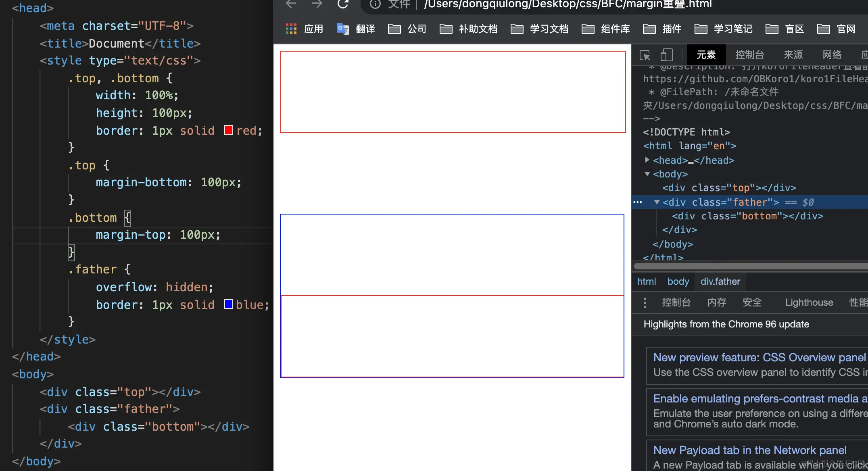Switch to the 控制台 DevTools tab
Viewport: 868px width, 471px height.
point(749,55)
